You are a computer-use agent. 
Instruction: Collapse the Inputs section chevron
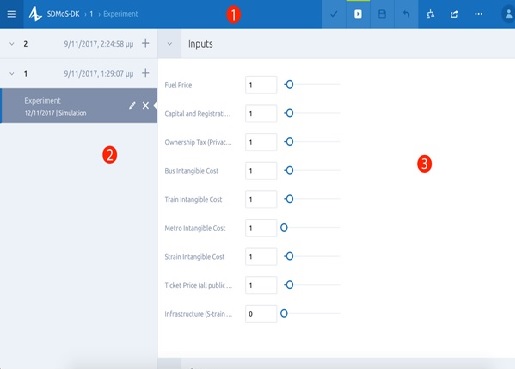(x=169, y=44)
